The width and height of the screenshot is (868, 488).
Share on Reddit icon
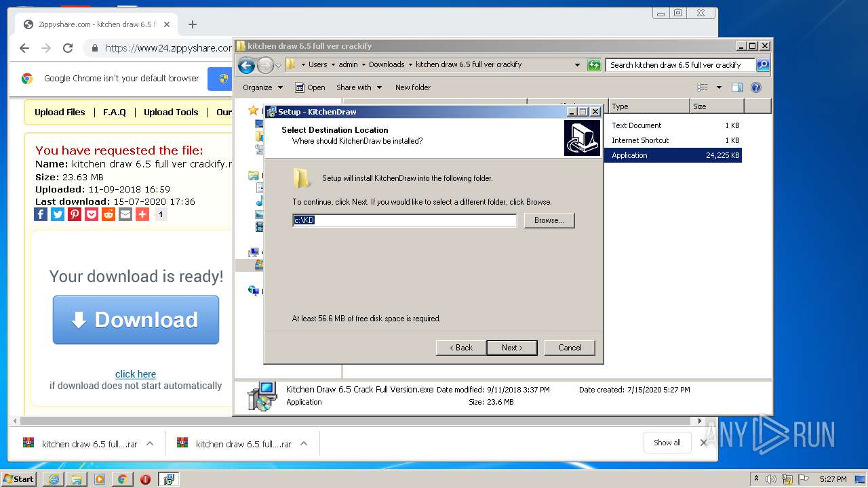click(108, 214)
